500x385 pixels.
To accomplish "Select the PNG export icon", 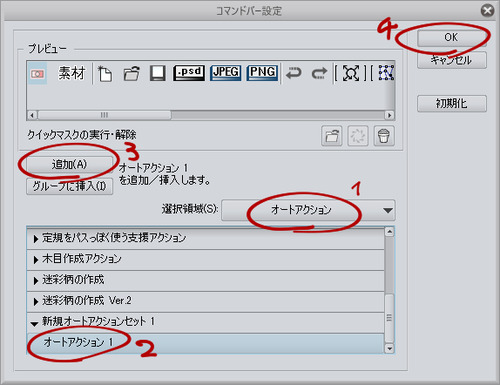I will [262, 73].
